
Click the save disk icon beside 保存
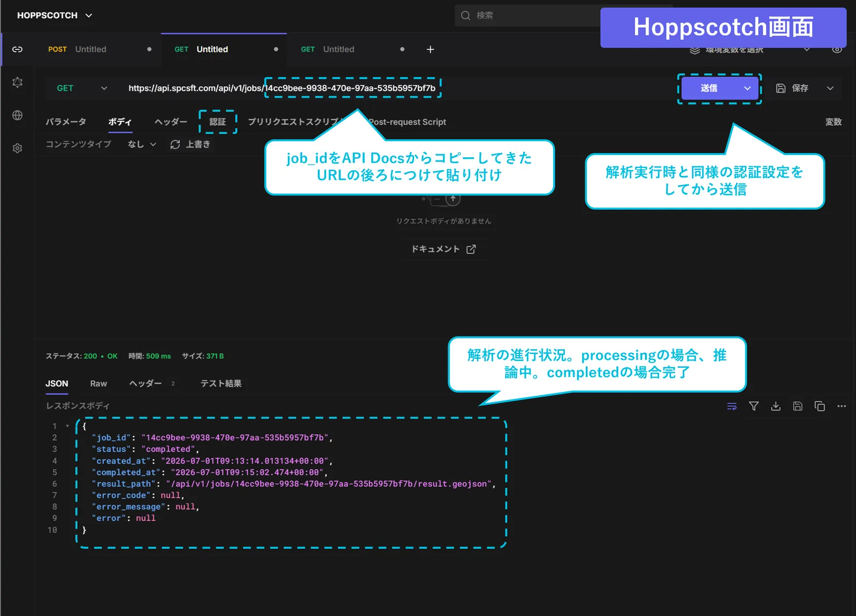(781, 88)
